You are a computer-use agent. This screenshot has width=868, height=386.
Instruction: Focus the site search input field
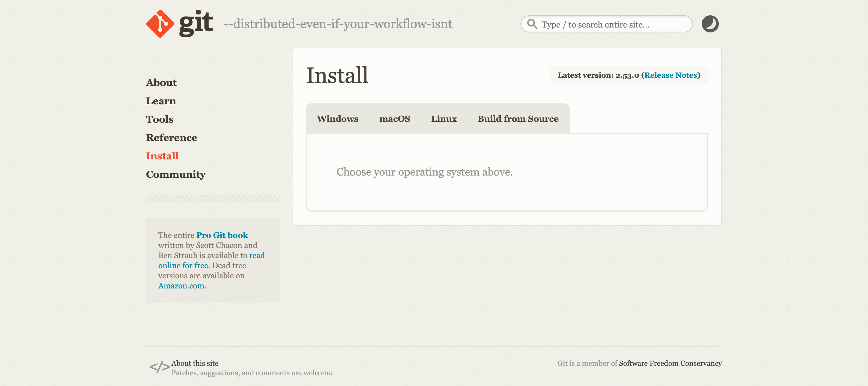coord(606,24)
